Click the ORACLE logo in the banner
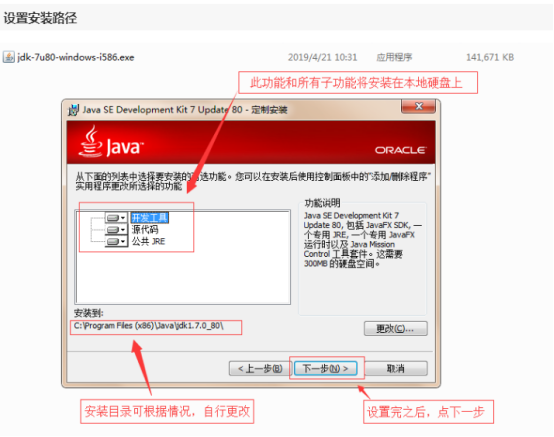This screenshot has height=437, width=554. (400, 150)
